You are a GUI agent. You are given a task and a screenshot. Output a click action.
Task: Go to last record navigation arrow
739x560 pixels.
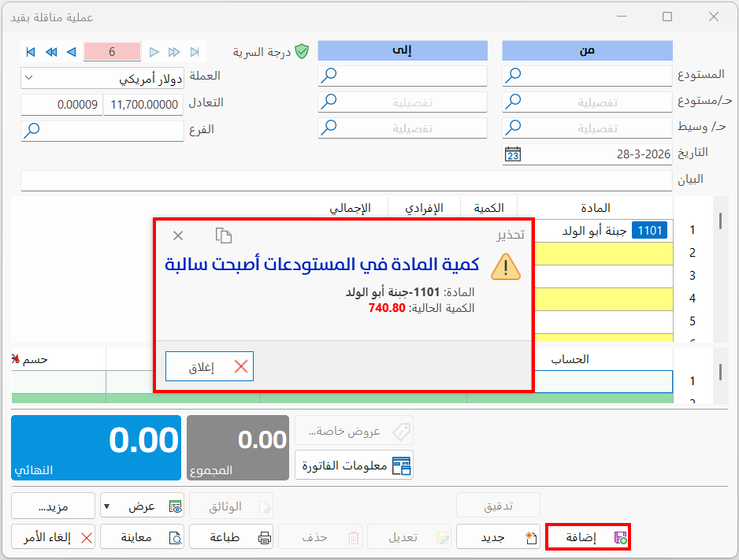pyautogui.click(x=195, y=52)
